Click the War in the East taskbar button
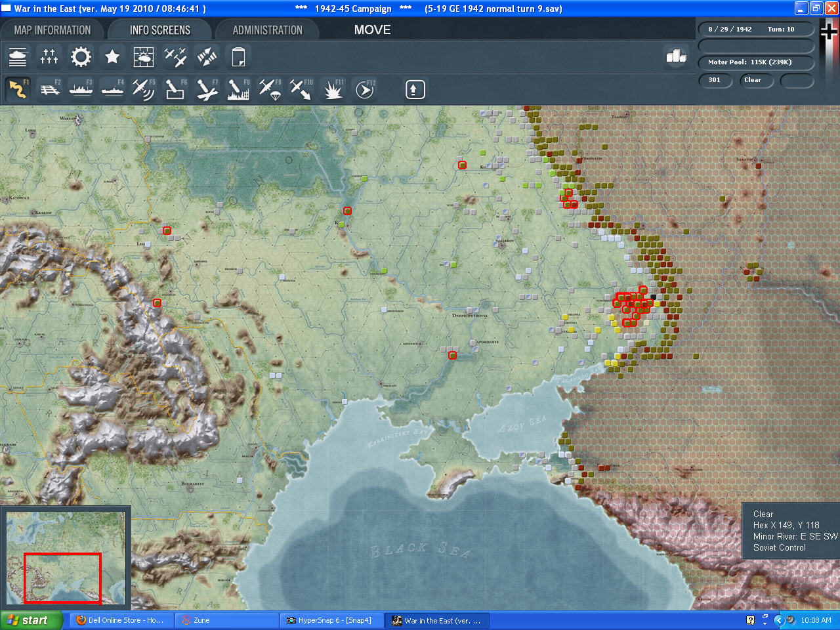This screenshot has height=630, width=840. (436, 620)
